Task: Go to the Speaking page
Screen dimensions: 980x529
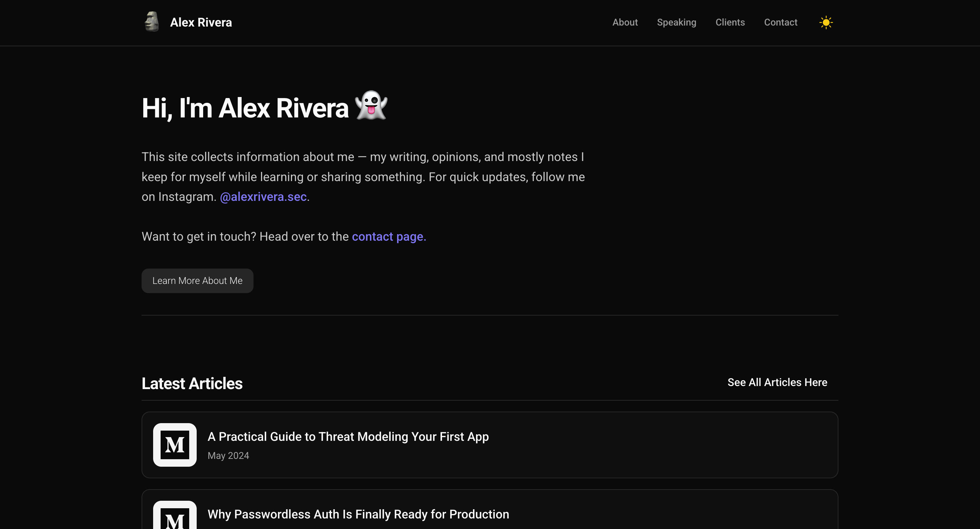Action: pyautogui.click(x=676, y=22)
